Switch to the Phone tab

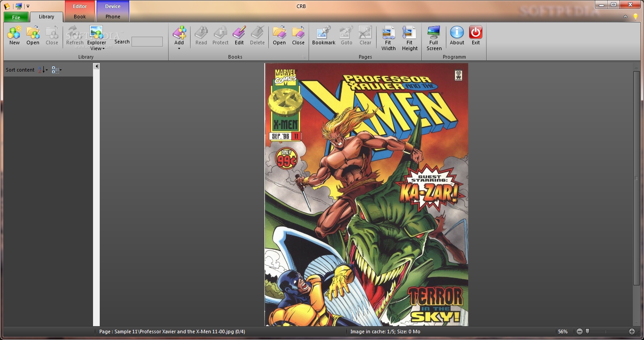113,17
